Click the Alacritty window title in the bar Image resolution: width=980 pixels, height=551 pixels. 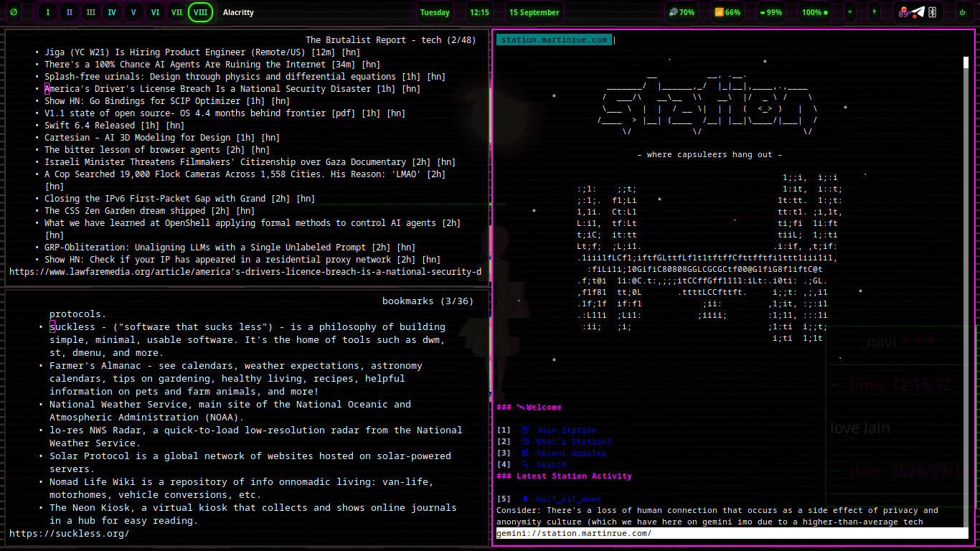238,12
